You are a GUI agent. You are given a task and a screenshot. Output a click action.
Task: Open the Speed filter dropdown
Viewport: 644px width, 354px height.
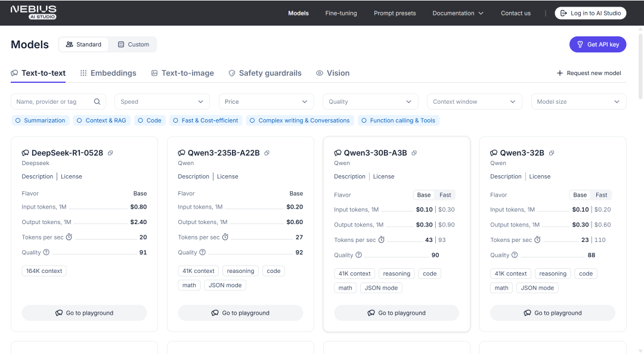point(162,101)
